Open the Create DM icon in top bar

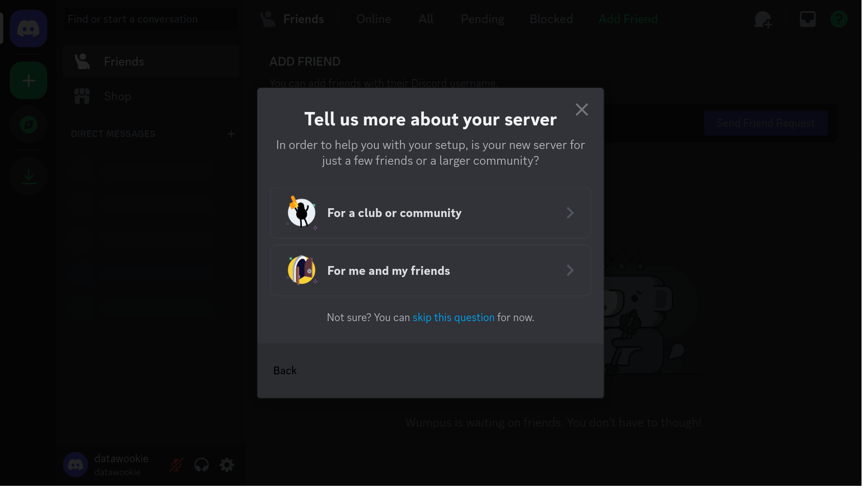point(762,19)
